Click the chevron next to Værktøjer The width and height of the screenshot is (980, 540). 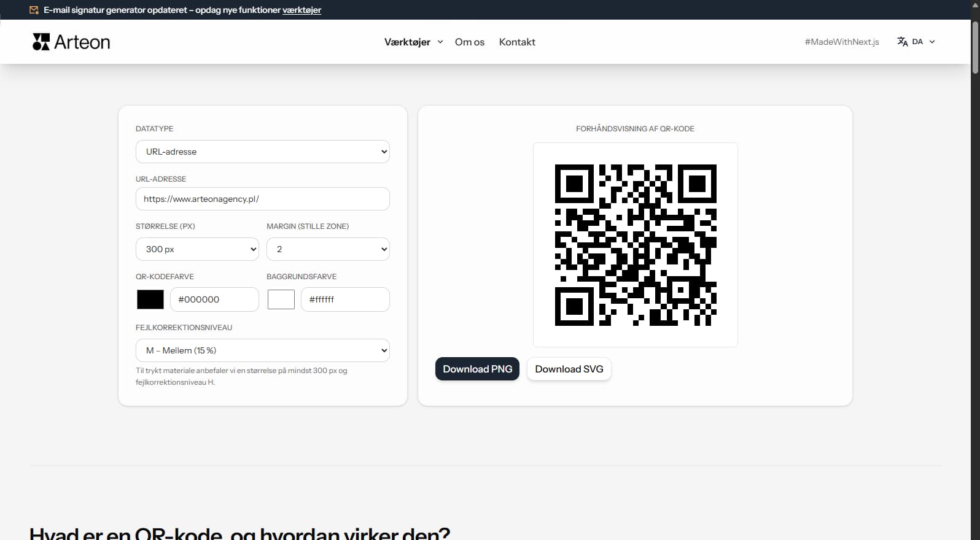click(440, 42)
